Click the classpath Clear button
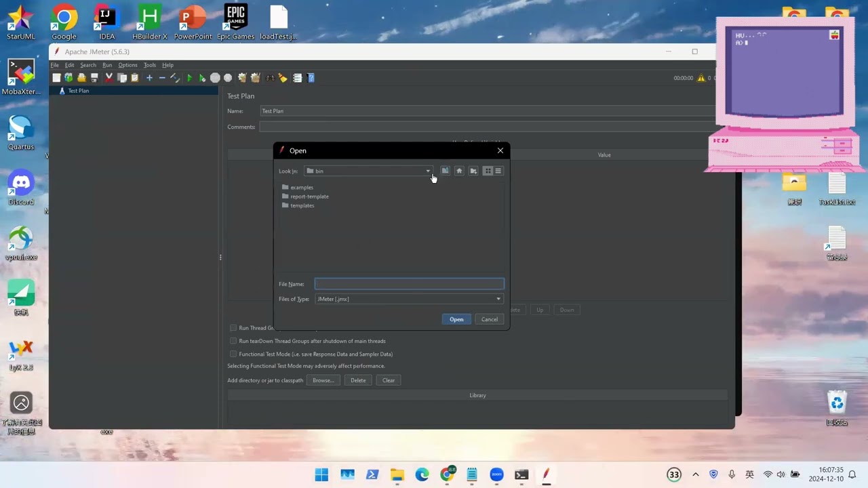 click(389, 380)
